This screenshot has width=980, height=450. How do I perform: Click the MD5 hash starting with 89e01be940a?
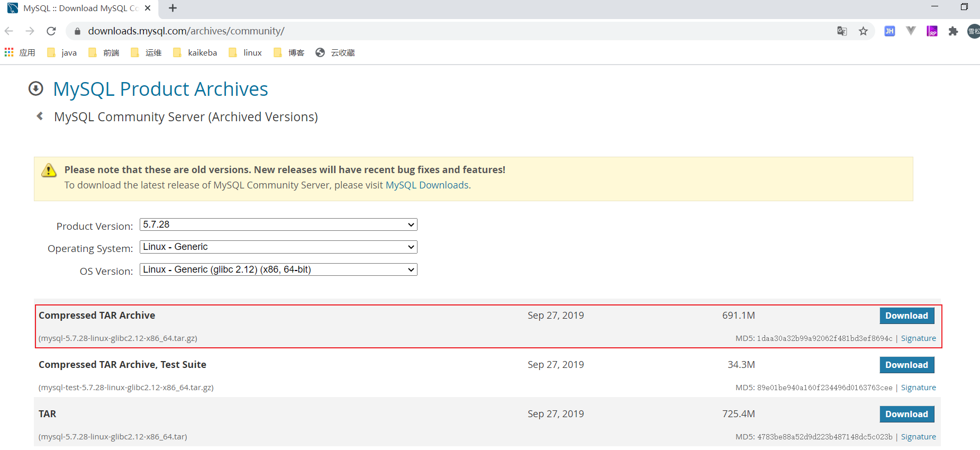tap(824, 388)
